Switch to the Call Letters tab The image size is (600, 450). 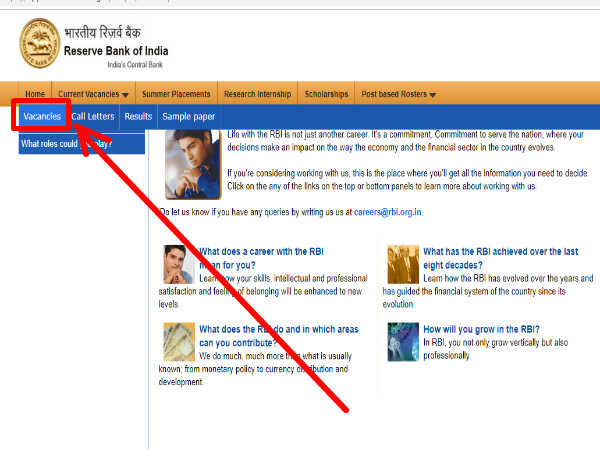93,116
